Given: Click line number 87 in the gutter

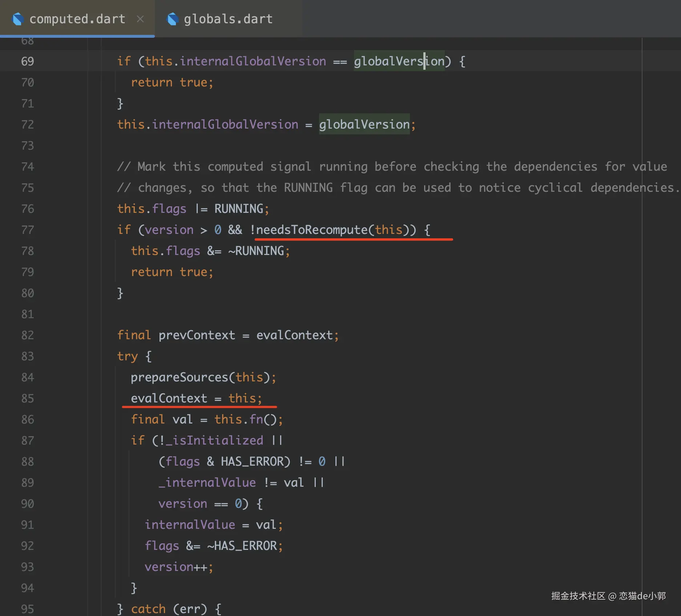Looking at the screenshot, I should click(28, 441).
